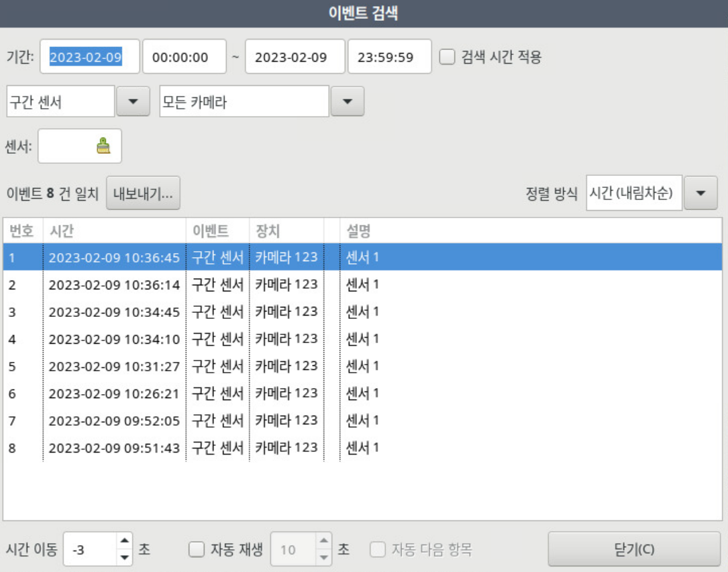The height and width of the screenshot is (572, 728).
Task: Toggle the 자동 재생 checkbox
Action: (x=197, y=550)
